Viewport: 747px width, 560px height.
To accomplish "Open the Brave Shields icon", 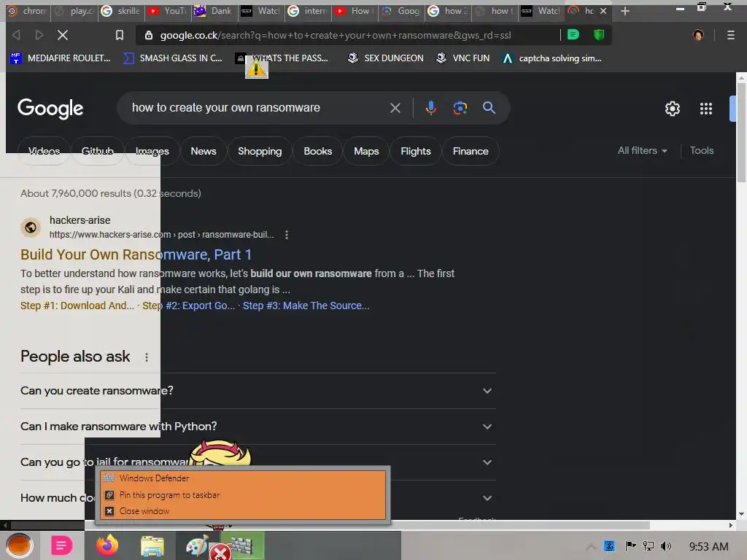I will (599, 35).
